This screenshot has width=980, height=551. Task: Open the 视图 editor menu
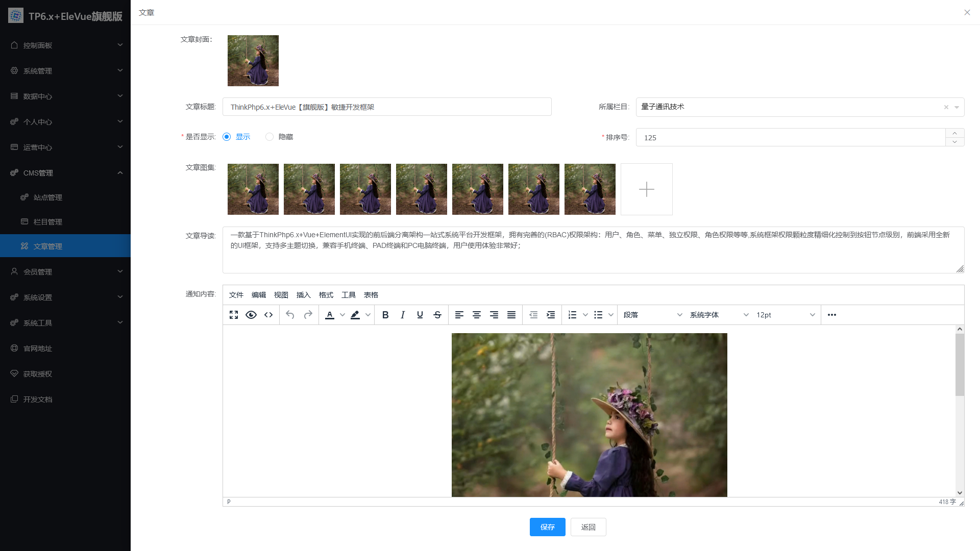[281, 295]
